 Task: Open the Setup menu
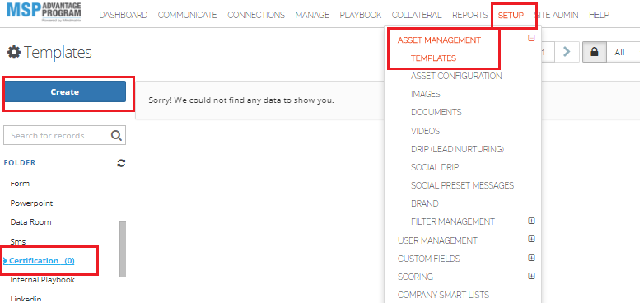pos(511,16)
